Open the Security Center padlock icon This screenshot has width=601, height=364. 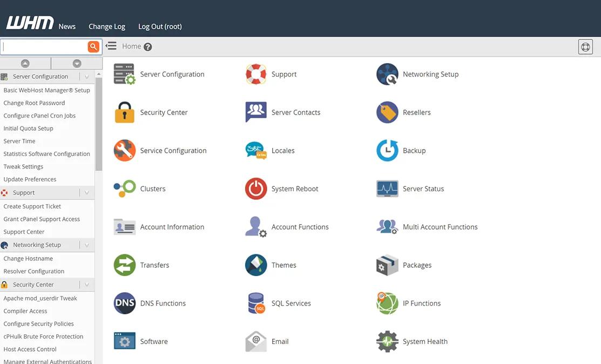[125, 112]
